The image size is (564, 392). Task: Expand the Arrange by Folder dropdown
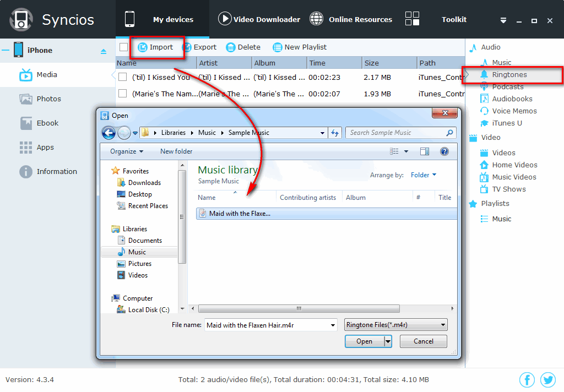[423, 175]
